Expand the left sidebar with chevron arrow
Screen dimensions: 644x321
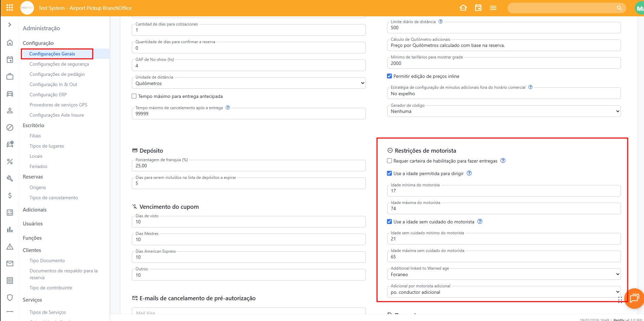coord(10,24)
